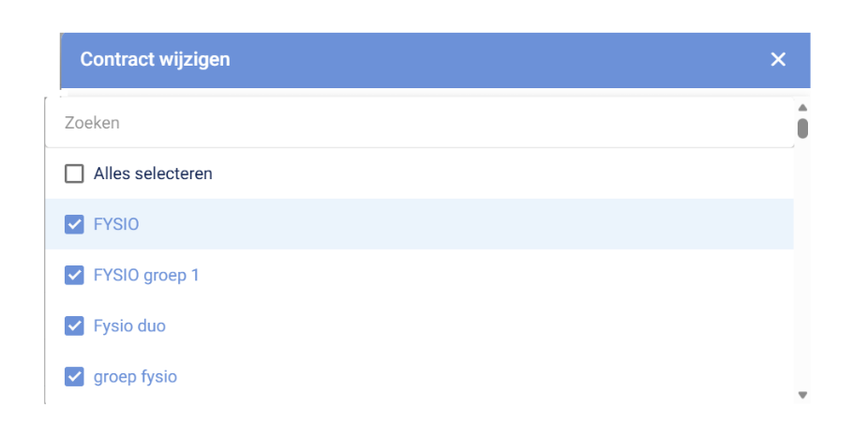Uncheck the FYSIO checkbox
The width and height of the screenshot is (868, 423).
pos(74,225)
